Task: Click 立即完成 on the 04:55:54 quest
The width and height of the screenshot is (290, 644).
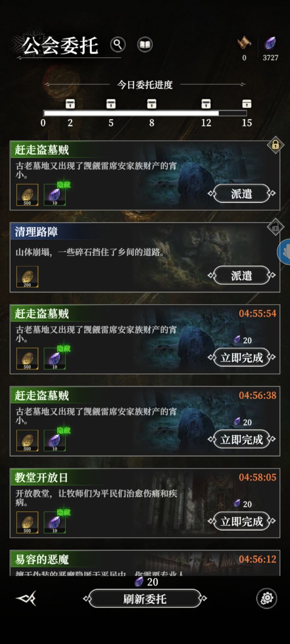Action: (x=242, y=357)
